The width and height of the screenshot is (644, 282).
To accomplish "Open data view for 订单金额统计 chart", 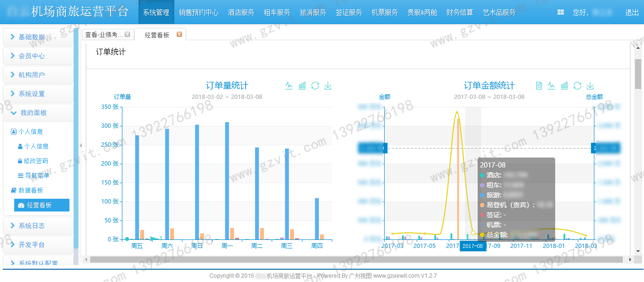I will 539,86.
